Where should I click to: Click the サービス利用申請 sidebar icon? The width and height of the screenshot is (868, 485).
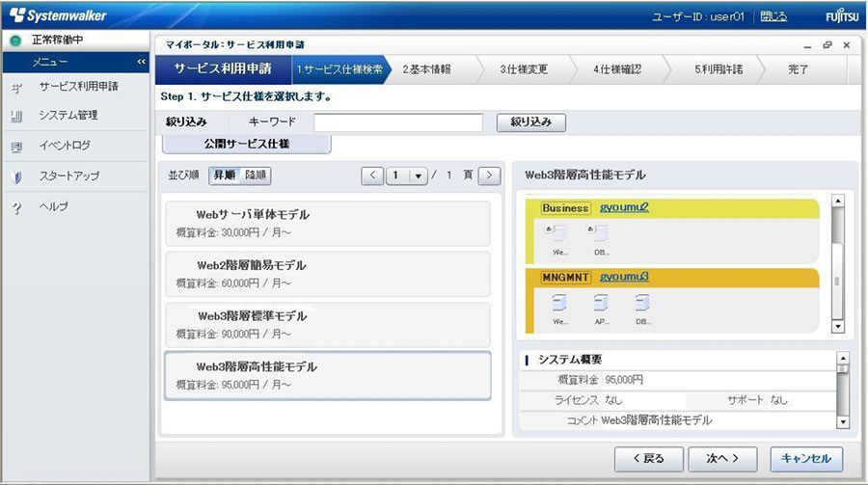(x=16, y=88)
